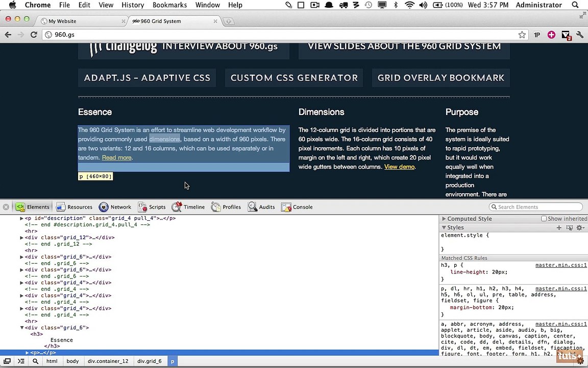Open the Apple menu
This screenshot has height=368, width=588.
coord(12,5)
